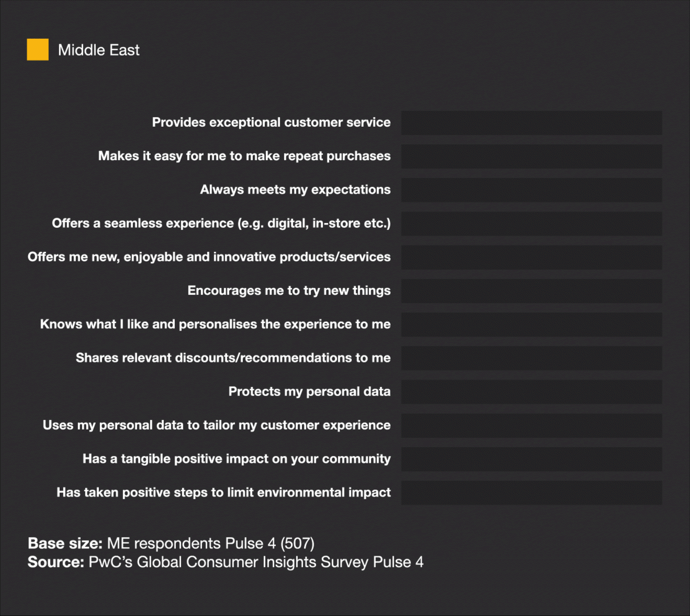Click the bar beside "Provides exceptional customer service"
690x616 pixels.
point(531,123)
